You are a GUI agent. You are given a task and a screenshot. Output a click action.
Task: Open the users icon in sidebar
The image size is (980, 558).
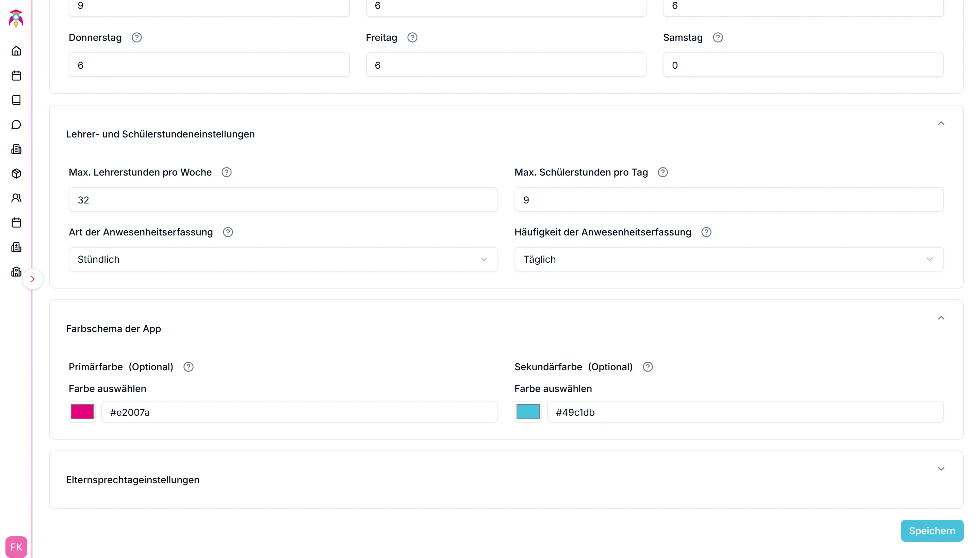[x=16, y=198]
